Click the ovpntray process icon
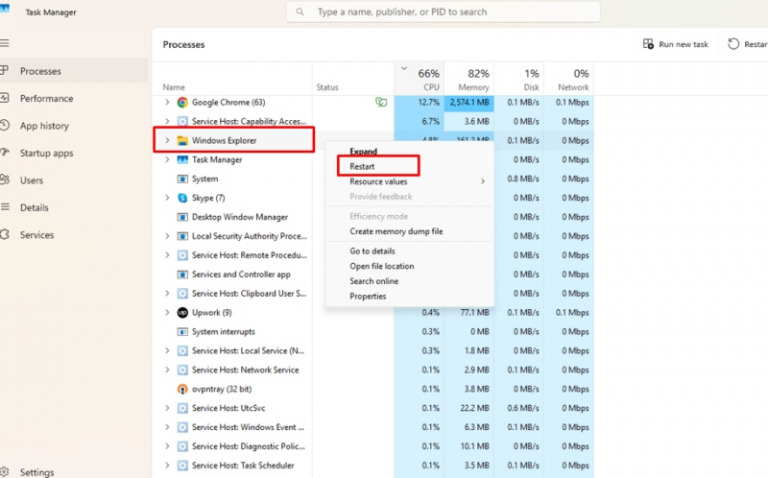This screenshot has height=478, width=768. point(182,389)
